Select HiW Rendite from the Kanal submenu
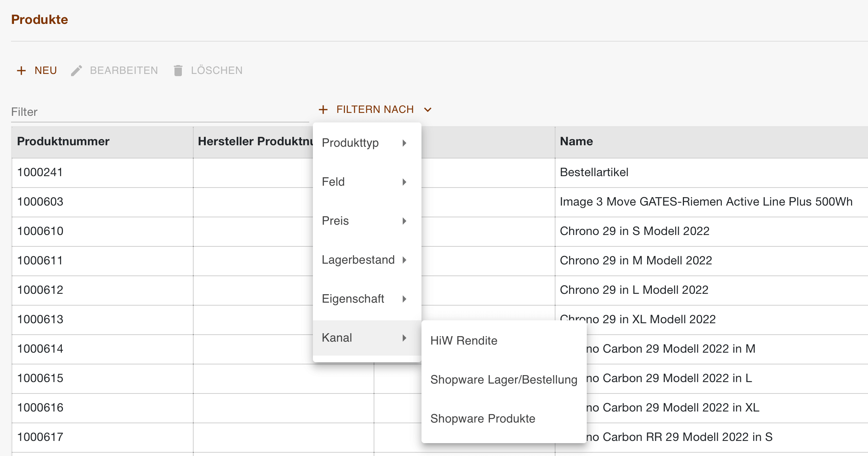 coord(463,341)
